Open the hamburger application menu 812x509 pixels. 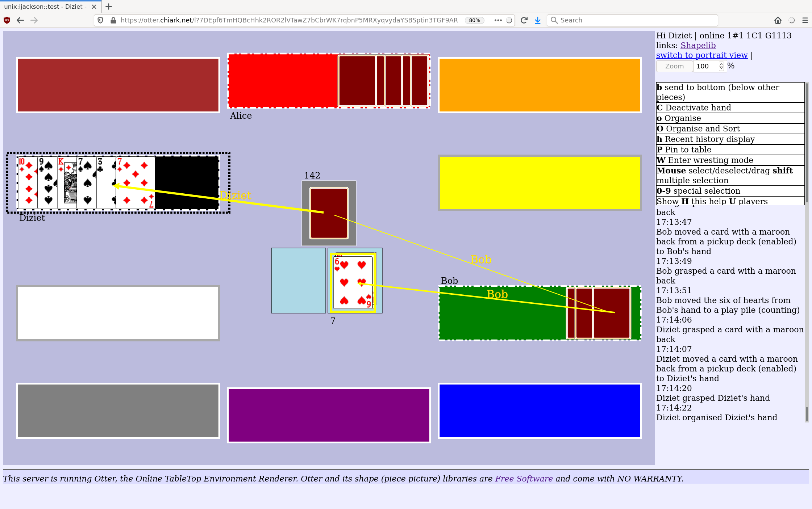click(805, 20)
